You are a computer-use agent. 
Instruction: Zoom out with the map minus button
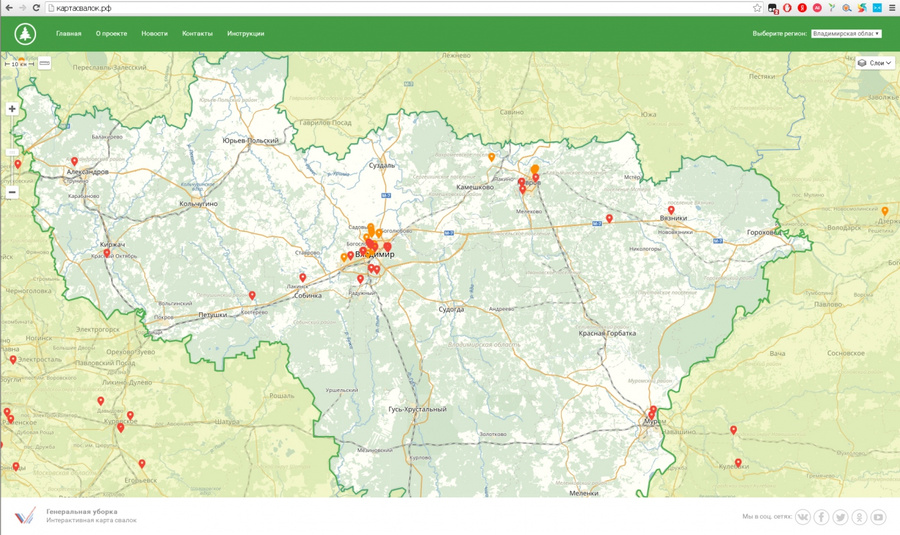pyautogui.click(x=12, y=192)
